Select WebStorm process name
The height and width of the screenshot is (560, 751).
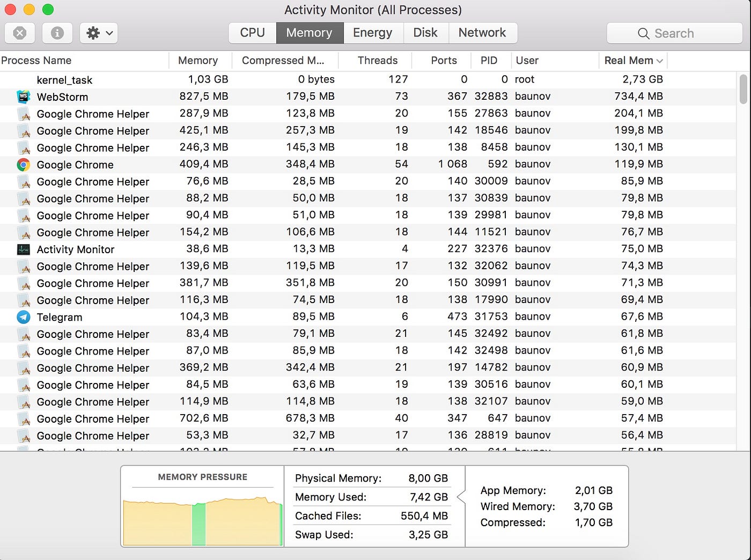coord(62,97)
